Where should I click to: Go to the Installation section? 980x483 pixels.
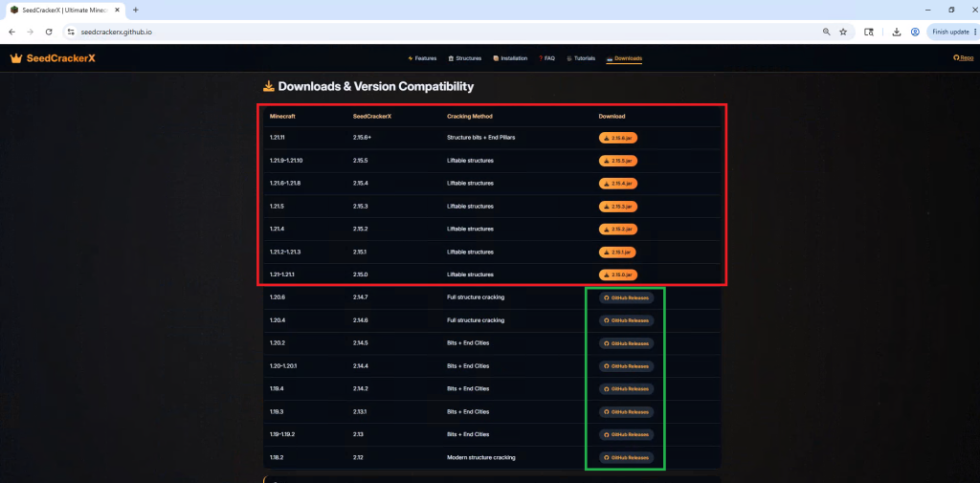point(510,58)
